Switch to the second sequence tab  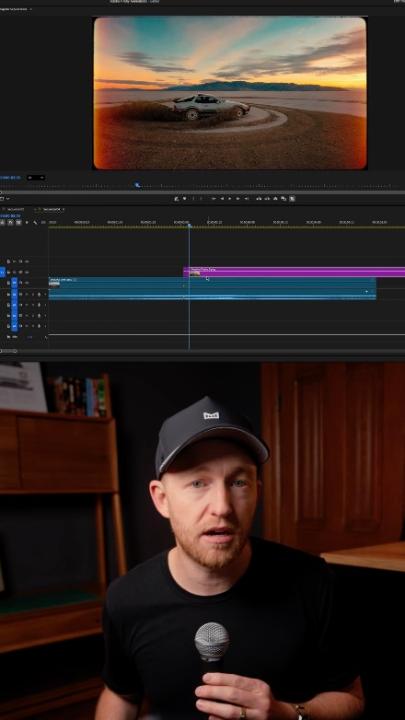(51, 209)
